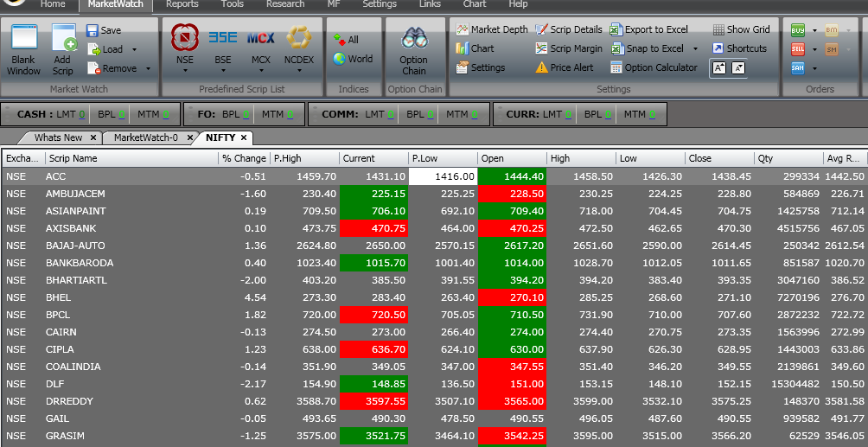Open the Reports menu tab
868x447 pixels.
pos(182,4)
